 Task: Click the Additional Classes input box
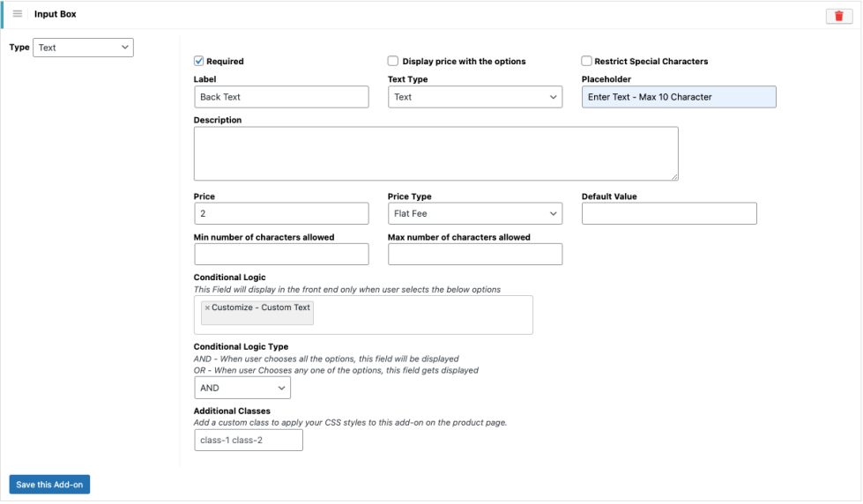point(248,440)
